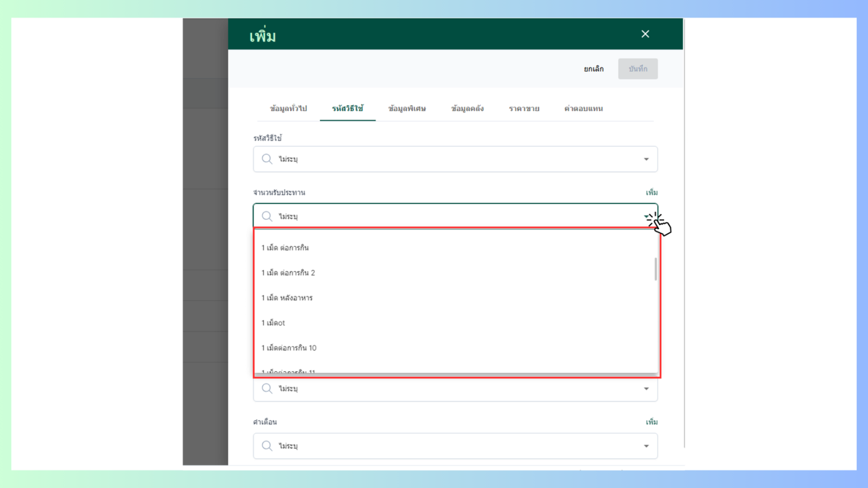
Task: Select the รหัสวิธีใช้ tab
Action: (347, 109)
